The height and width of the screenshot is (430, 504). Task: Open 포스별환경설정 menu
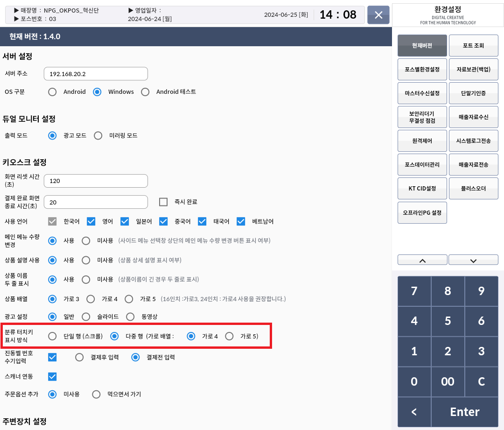point(422,69)
